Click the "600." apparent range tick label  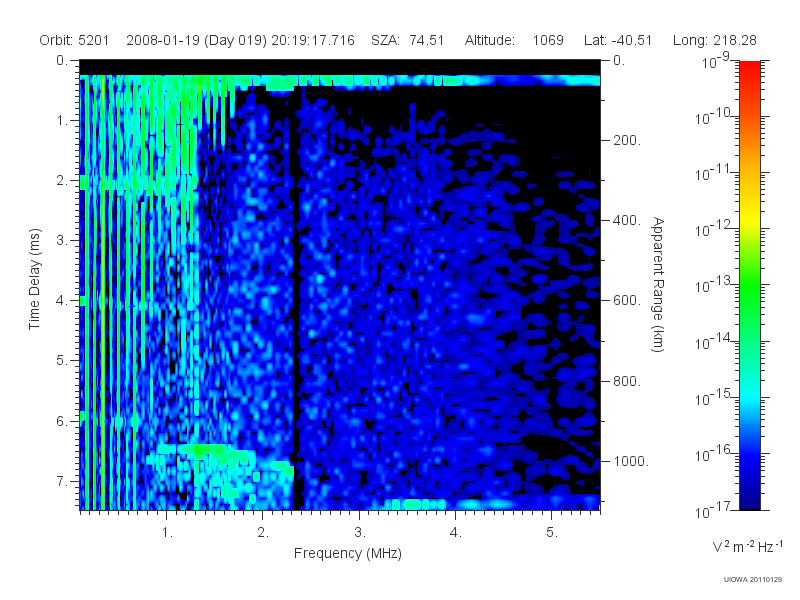click(627, 301)
